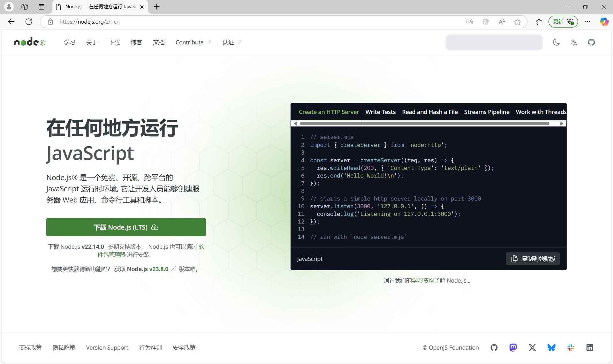Open the language selector icon

(x=574, y=42)
